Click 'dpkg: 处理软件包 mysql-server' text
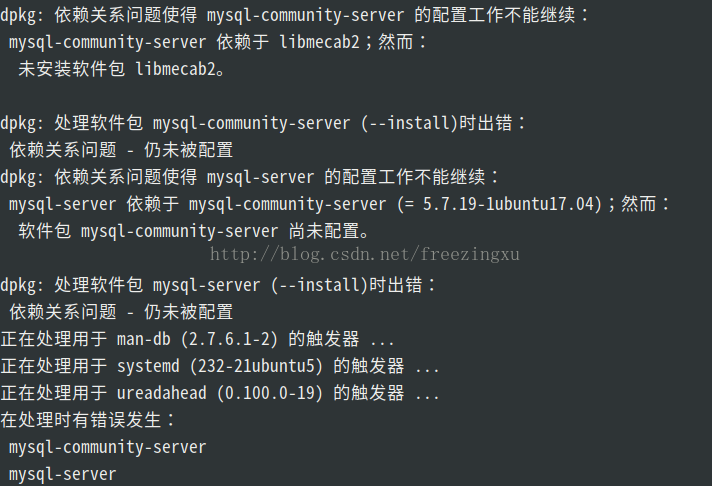 pos(132,285)
